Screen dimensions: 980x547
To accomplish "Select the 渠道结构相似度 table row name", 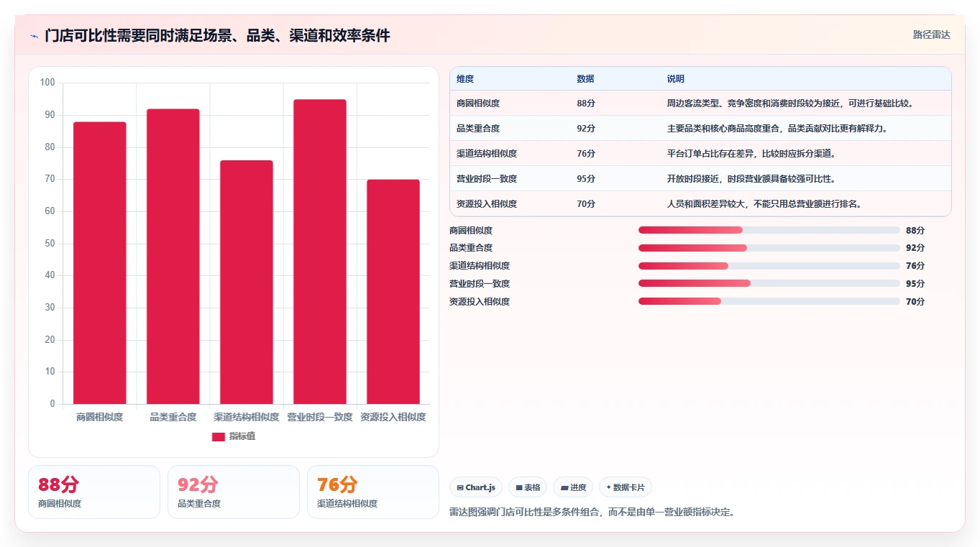I will (487, 154).
